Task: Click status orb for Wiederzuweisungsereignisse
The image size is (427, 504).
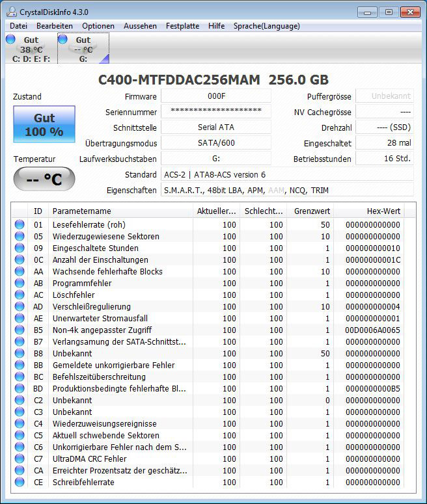Action: [x=20, y=423]
